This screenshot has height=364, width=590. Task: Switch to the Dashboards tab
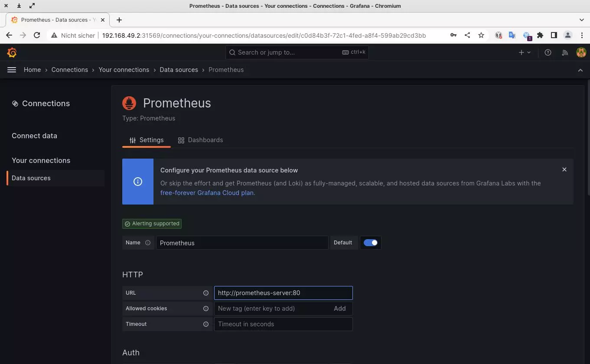[x=201, y=140]
